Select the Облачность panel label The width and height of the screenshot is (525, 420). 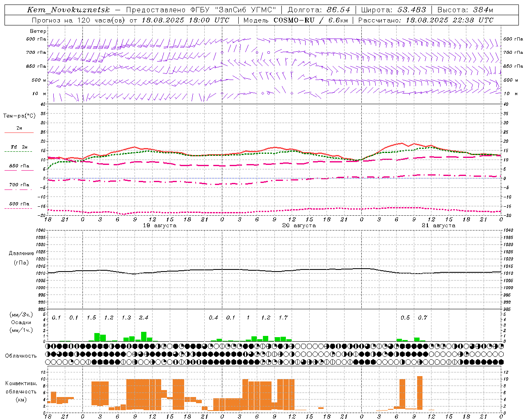tap(21, 356)
